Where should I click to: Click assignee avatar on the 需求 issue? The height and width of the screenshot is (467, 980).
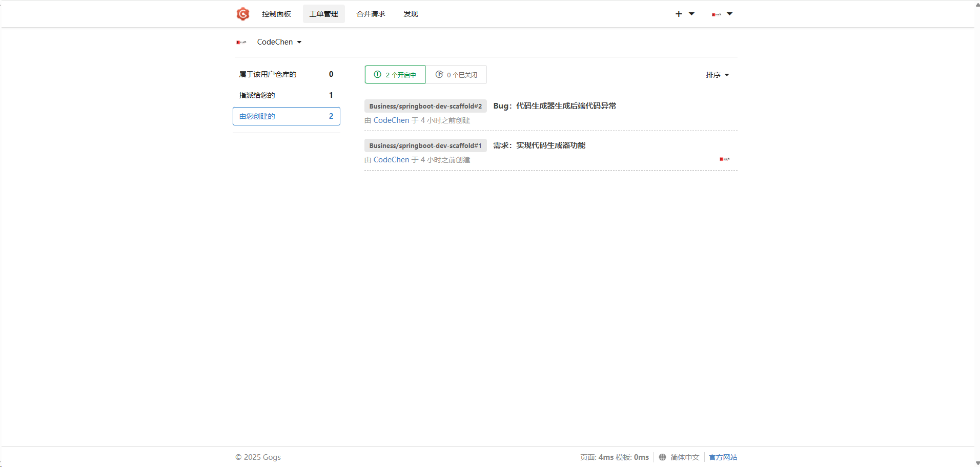[x=724, y=159]
